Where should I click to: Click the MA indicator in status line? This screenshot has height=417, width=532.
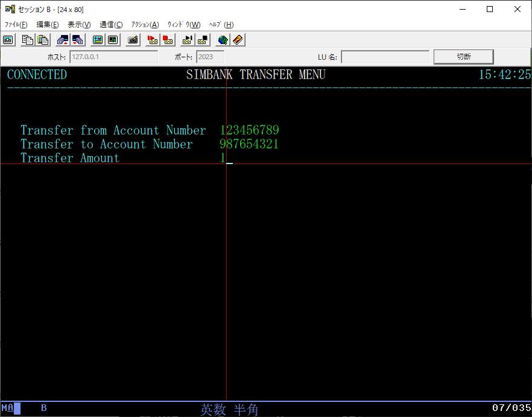point(7,407)
